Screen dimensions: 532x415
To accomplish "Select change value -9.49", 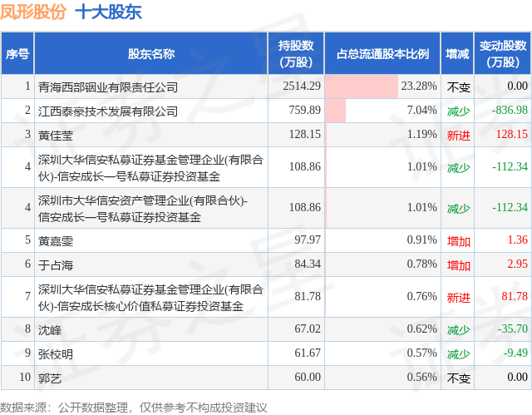I will click(x=515, y=353).
